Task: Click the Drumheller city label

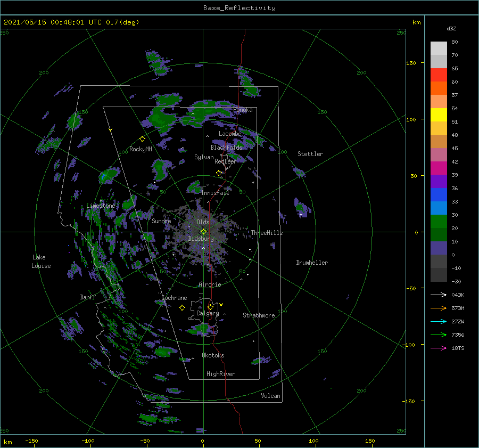Action: pyautogui.click(x=312, y=263)
